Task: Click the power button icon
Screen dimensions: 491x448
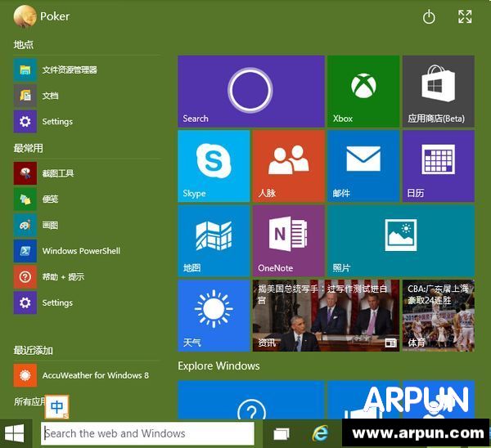Action: pyautogui.click(x=429, y=17)
